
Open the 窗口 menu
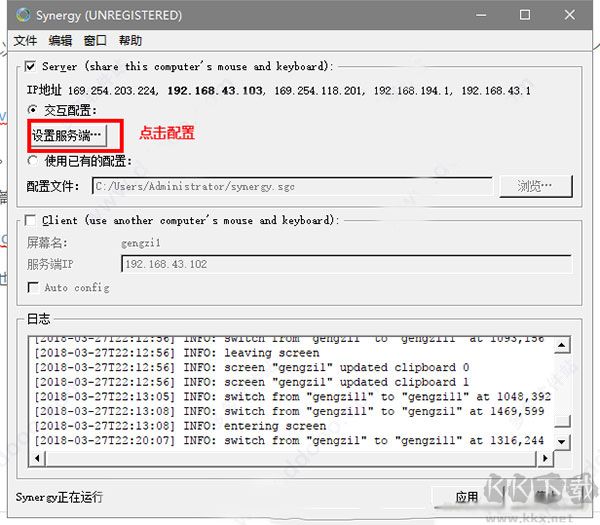tap(95, 40)
